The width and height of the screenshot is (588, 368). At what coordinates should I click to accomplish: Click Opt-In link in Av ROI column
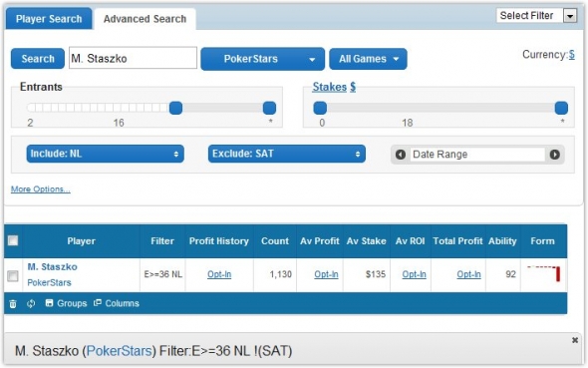414,274
